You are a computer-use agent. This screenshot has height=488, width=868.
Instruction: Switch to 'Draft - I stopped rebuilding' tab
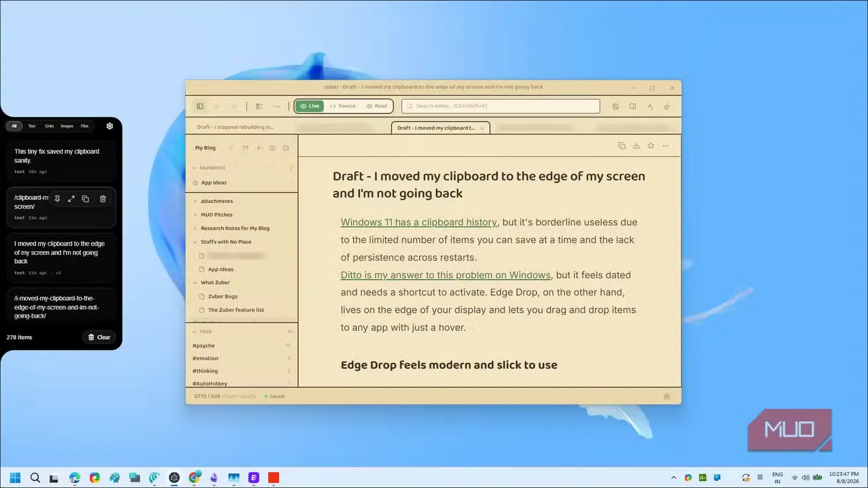[x=235, y=127]
